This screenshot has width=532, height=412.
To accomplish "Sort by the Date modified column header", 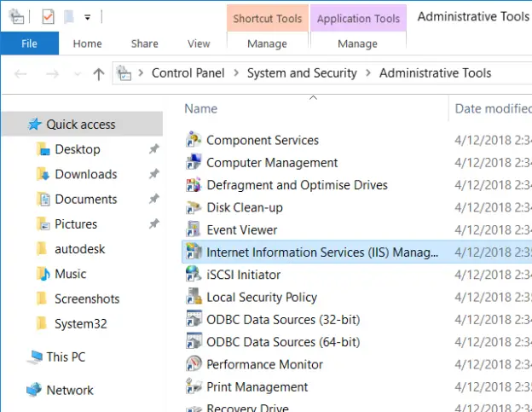I will (494, 108).
